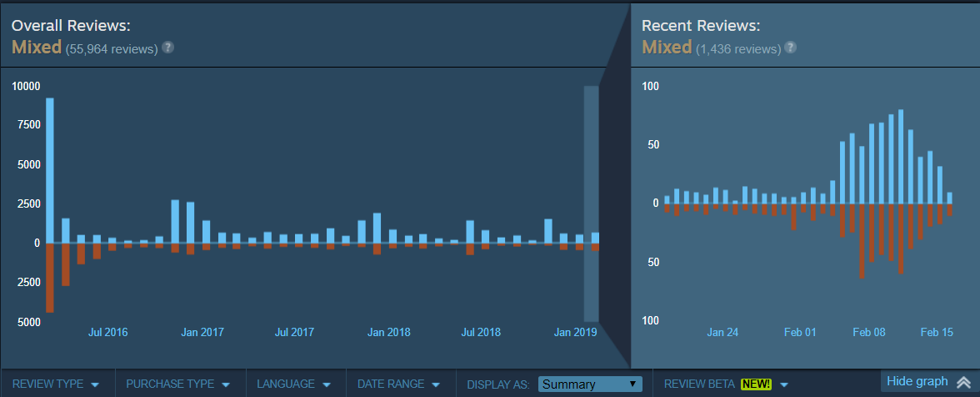
Task: Open the Date Range dropdown
Action: click(x=398, y=384)
